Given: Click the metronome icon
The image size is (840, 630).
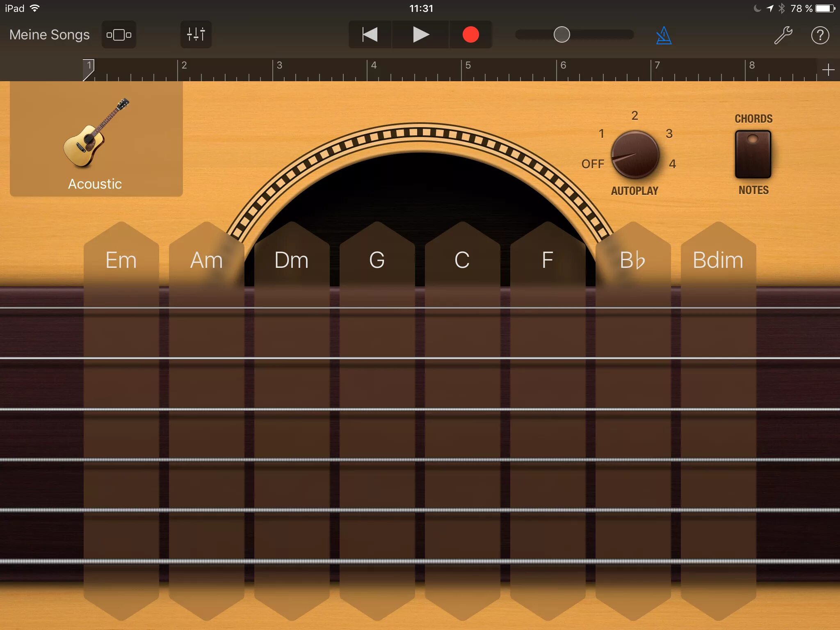Looking at the screenshot, I should [x=662, y=34].
